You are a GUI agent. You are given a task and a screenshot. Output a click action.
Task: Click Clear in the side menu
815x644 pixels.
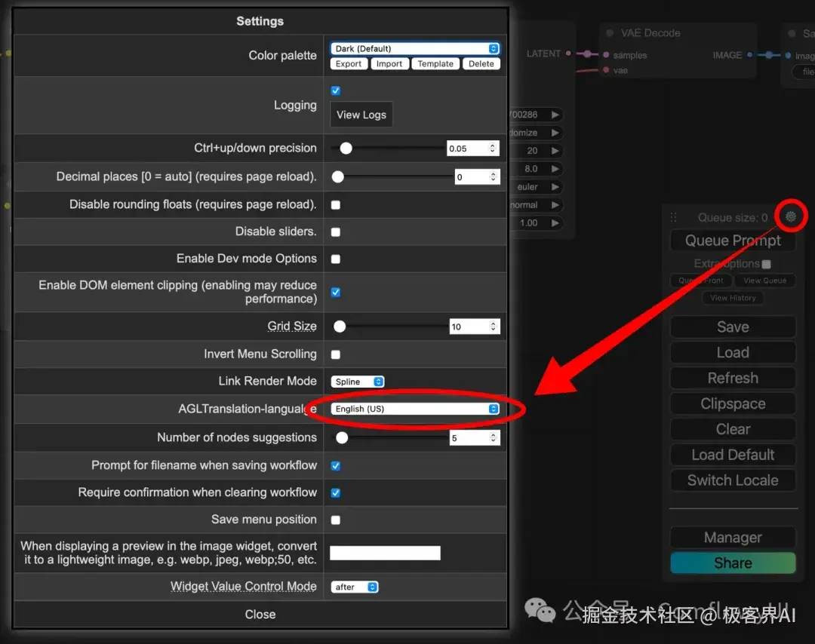point(733,429)
